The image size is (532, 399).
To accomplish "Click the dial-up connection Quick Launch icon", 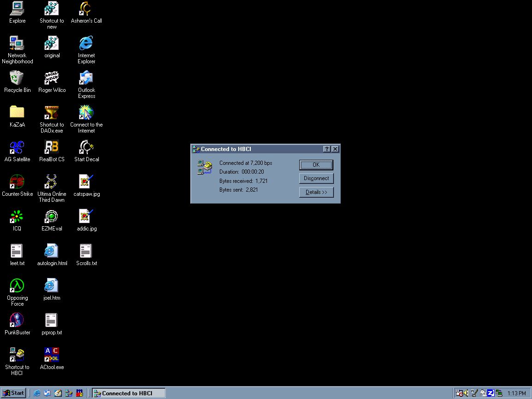I will click(69, 393).
